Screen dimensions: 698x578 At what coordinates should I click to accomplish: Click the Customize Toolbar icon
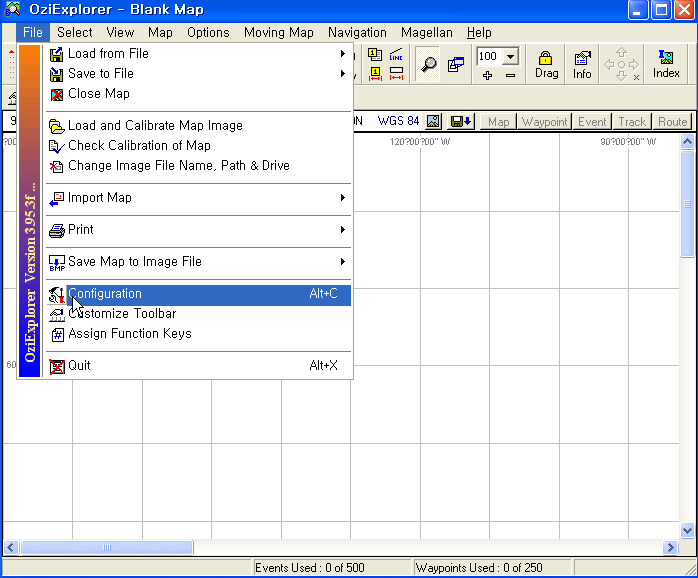(57, 315)
